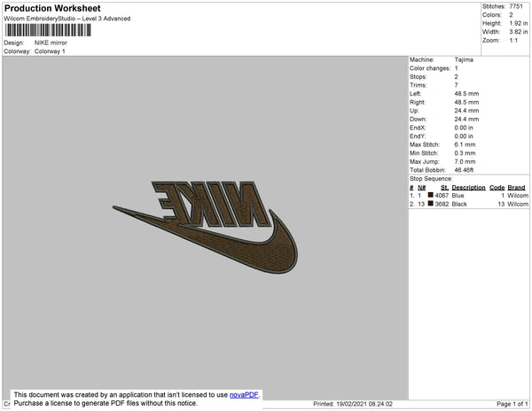Click the stitch count 3682 in the Black row

442,204
